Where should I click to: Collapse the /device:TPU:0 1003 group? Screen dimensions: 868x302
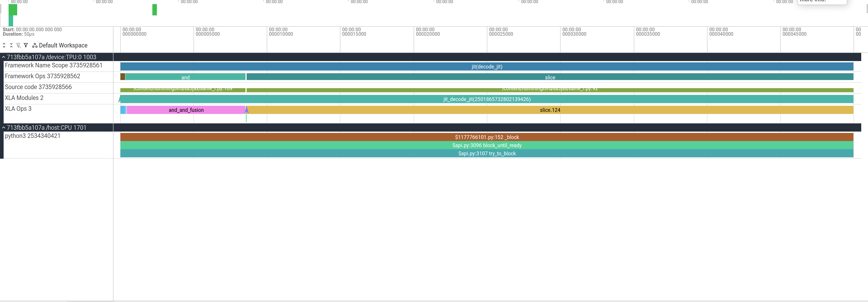[4, 57]
